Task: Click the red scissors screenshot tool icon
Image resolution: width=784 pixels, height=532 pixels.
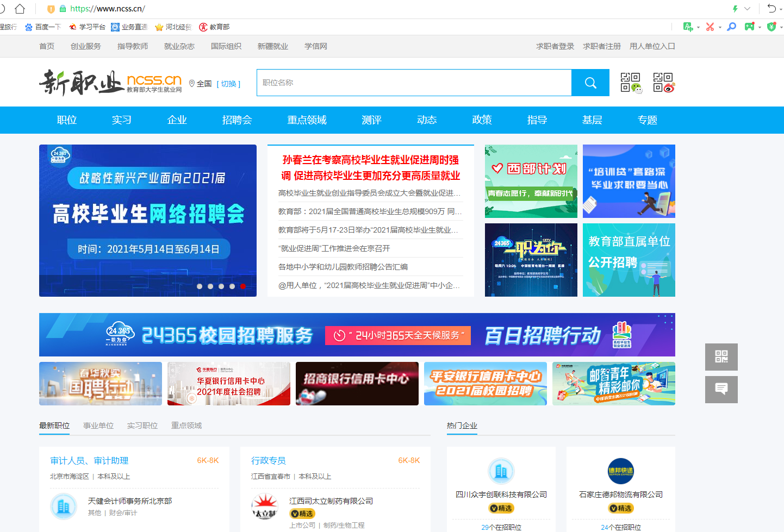Action: [710, 27]
